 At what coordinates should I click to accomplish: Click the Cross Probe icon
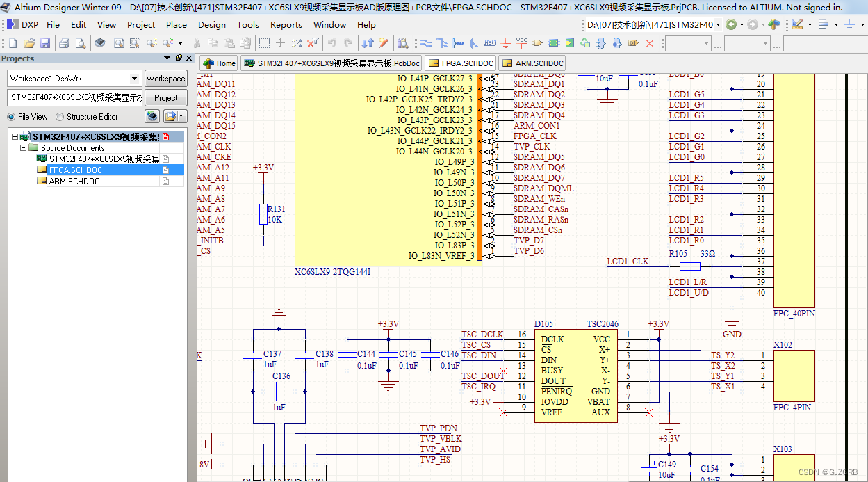click(x=383, y=43)
